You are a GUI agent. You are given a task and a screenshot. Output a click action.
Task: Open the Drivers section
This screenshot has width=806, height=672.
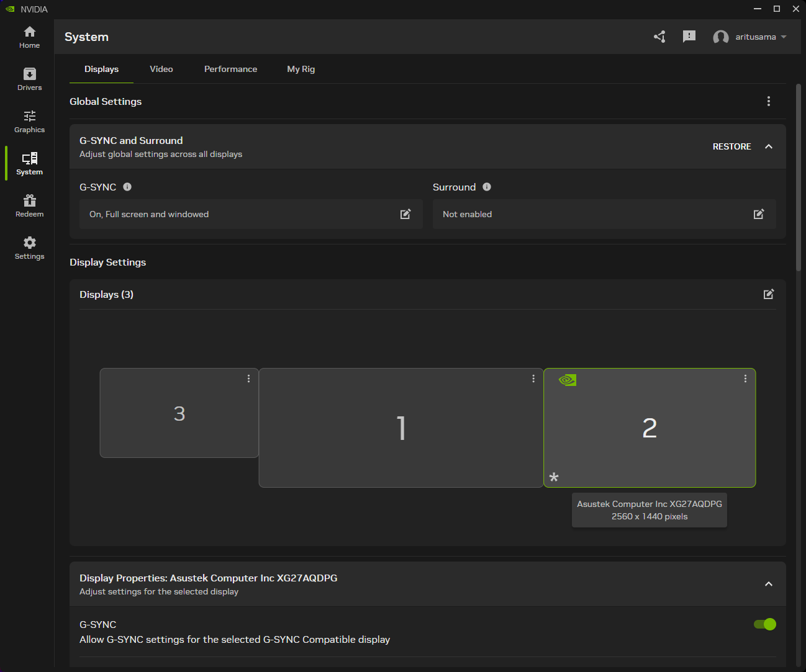[29, 79]
